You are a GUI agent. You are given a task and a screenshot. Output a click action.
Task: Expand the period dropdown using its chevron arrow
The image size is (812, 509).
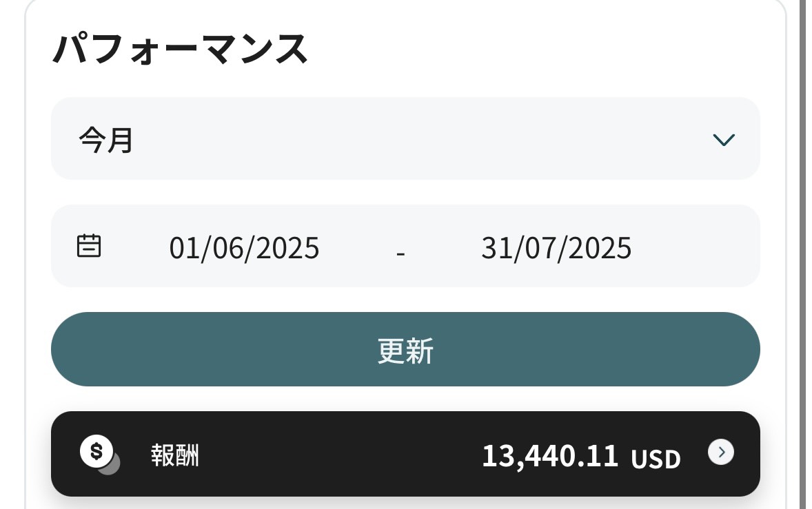[x=724, y=141]
